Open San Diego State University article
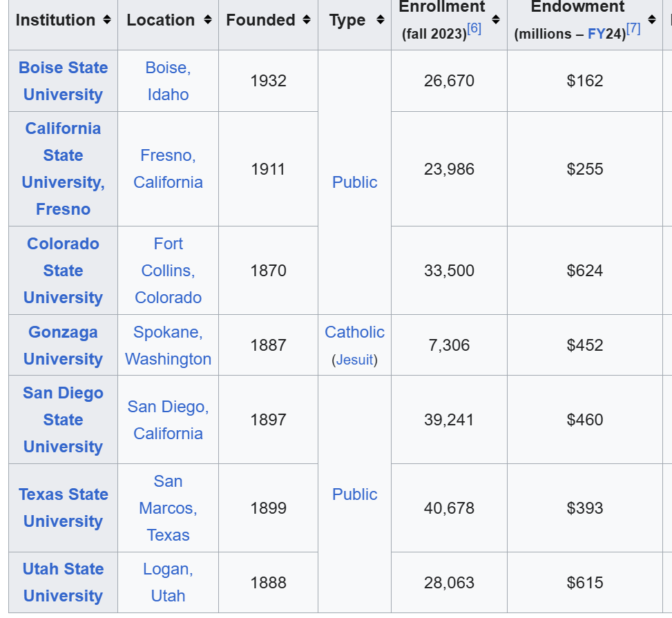This screenshot has width=672, height=618. [x=63, y=420]
